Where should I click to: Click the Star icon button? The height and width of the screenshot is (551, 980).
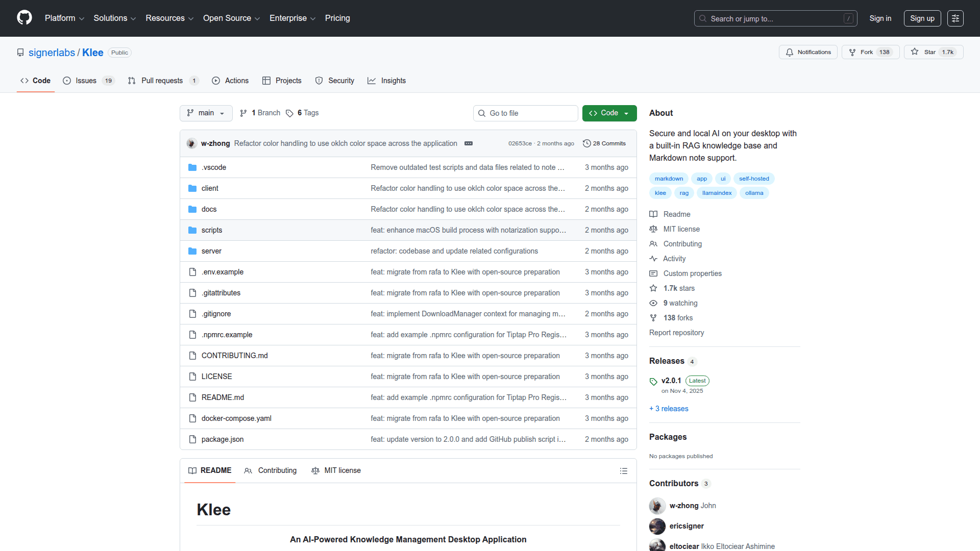click(915, 52)
